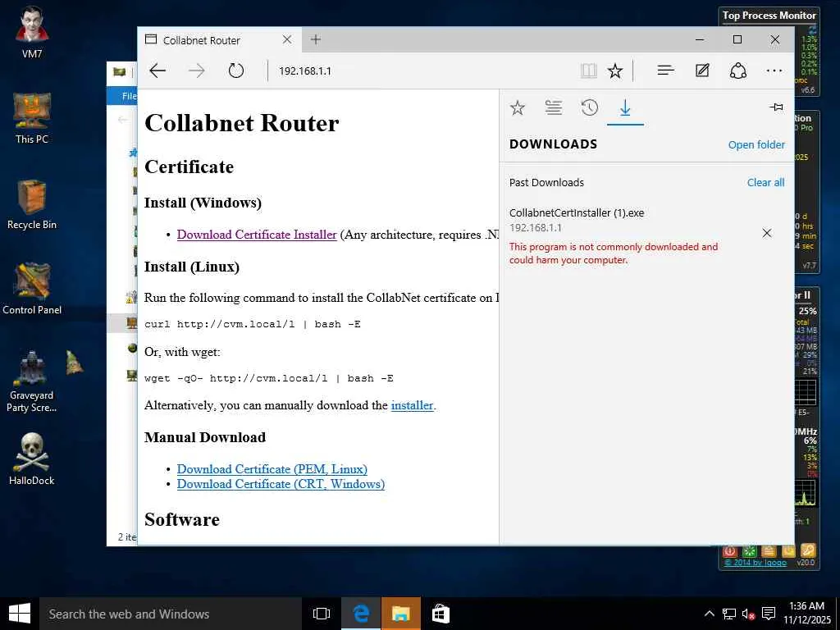Click the address bar showing 192.168.1.1

[423, 71]
